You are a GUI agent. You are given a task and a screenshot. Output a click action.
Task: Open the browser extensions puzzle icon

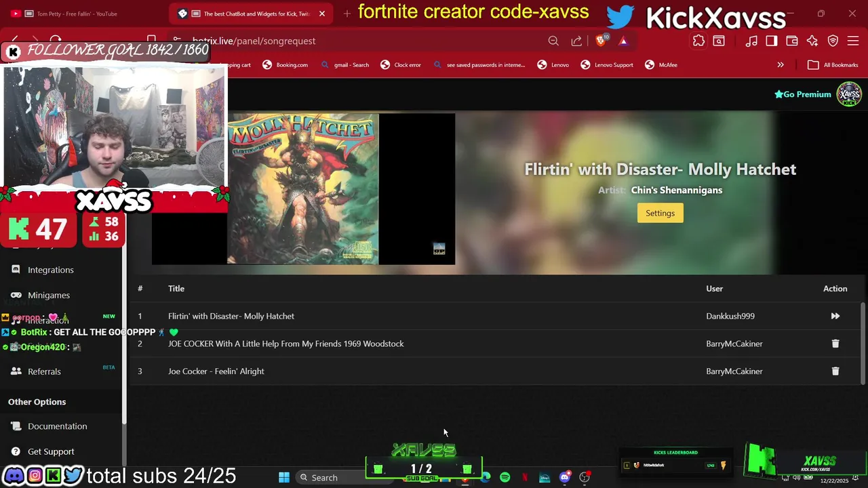tap(698, 41)
